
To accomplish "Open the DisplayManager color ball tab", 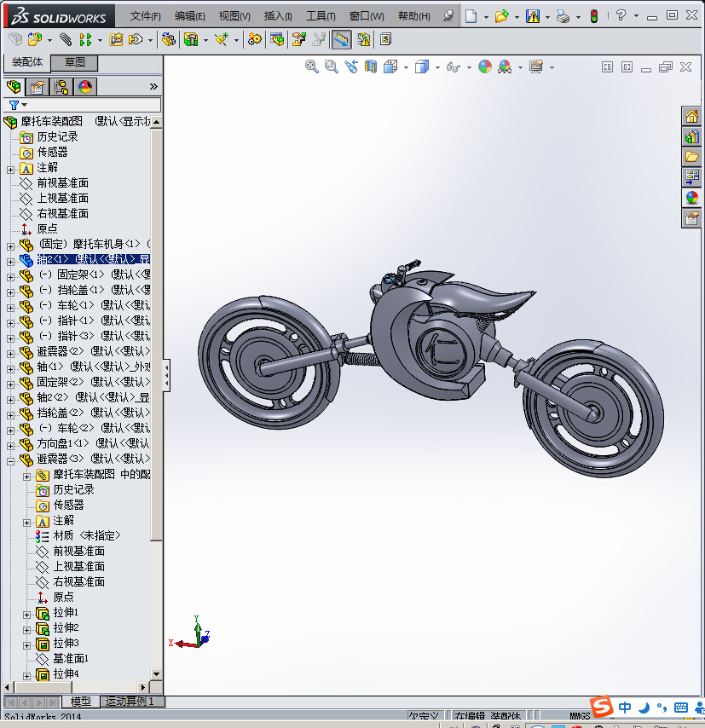I will pos(85,87).
